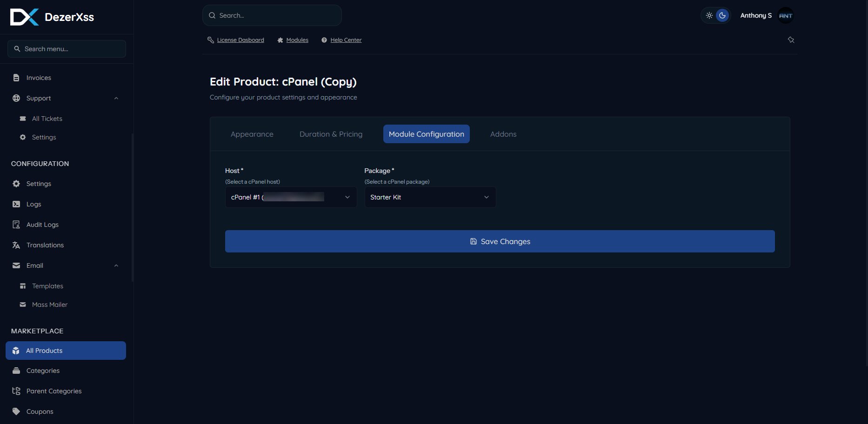Click the magnifier in the top Search box

212,15
